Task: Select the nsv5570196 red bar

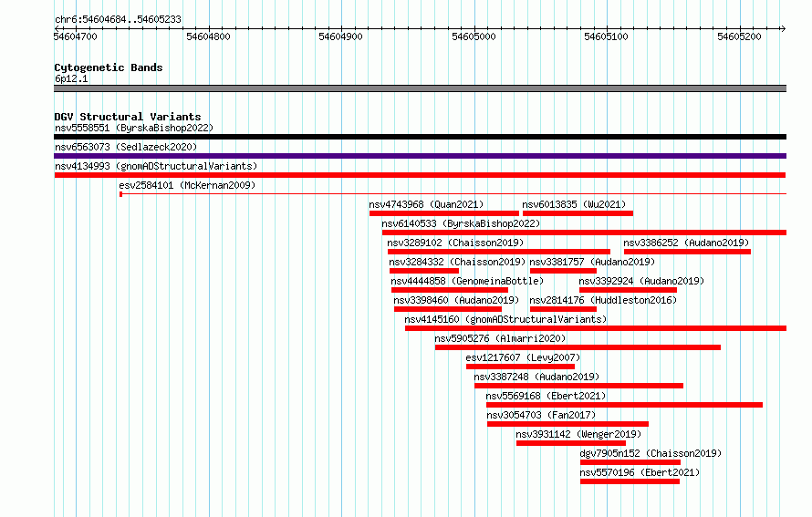Action: [630, 481]
